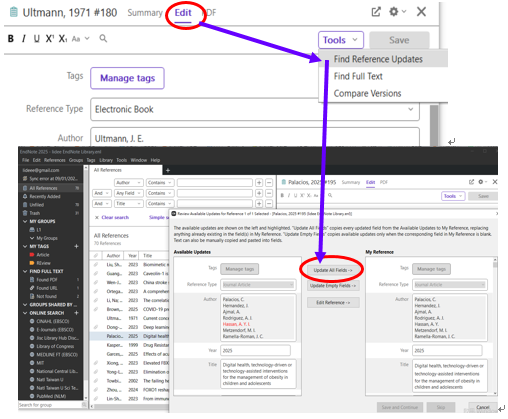Click Save button in Ultmann panel

[x=399, y=40]
